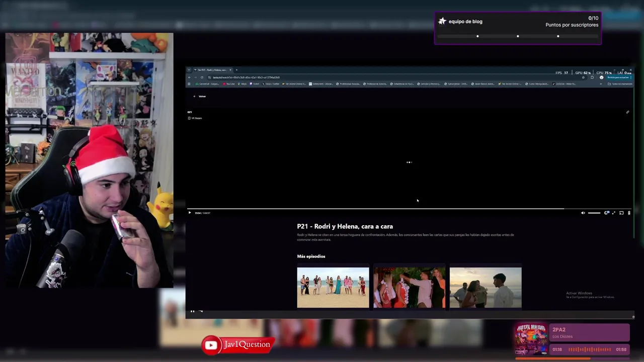This screenshot has height=362, width=644.
Task: Bookmark this page with the star icon
Action: 583,77
